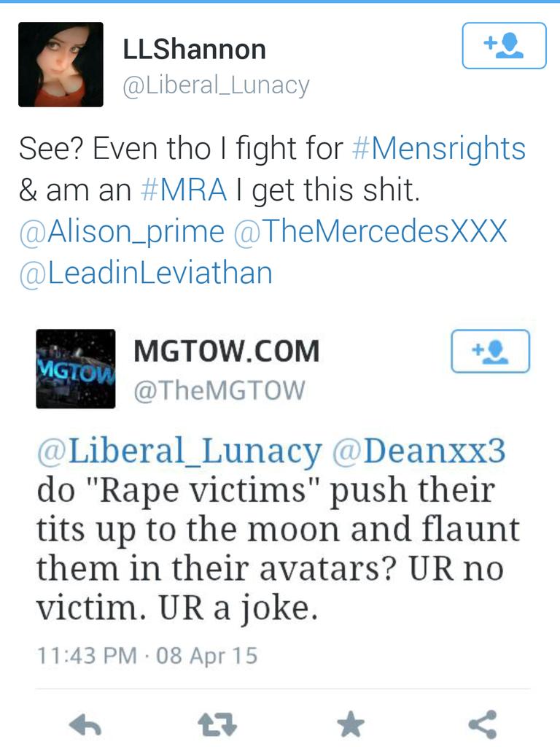The height and width of the screenshot is (747, 560).
Task: Open the @TheMGTOW handle
Action: 219,390
